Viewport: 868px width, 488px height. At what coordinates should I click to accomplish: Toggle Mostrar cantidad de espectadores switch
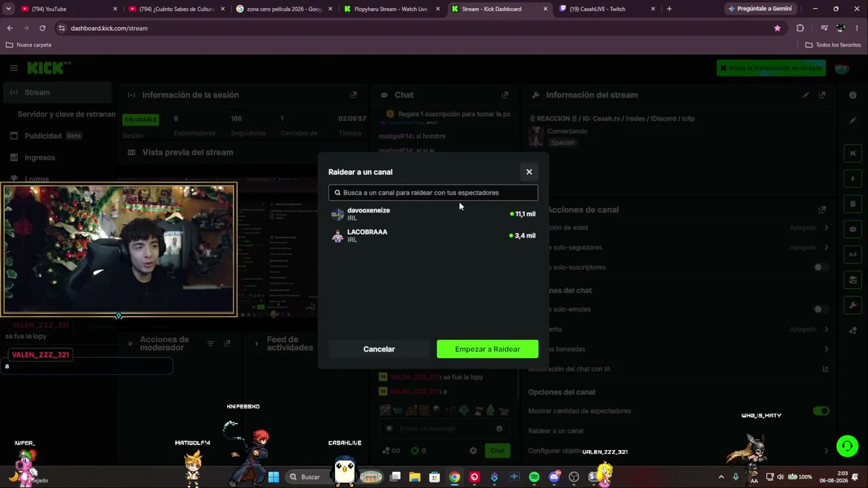[821, 411]
